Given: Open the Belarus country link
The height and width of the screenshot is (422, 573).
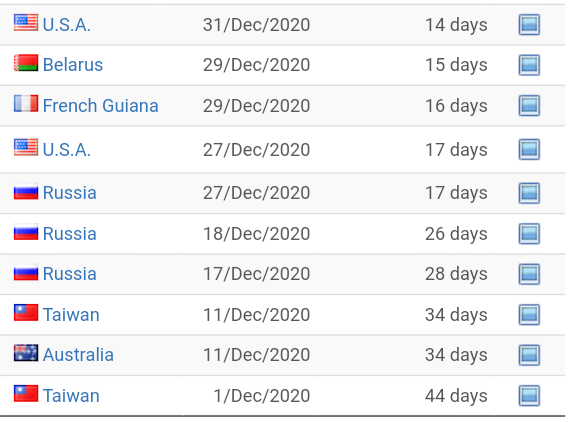Looking at the screenshot, I should (73, 65).
